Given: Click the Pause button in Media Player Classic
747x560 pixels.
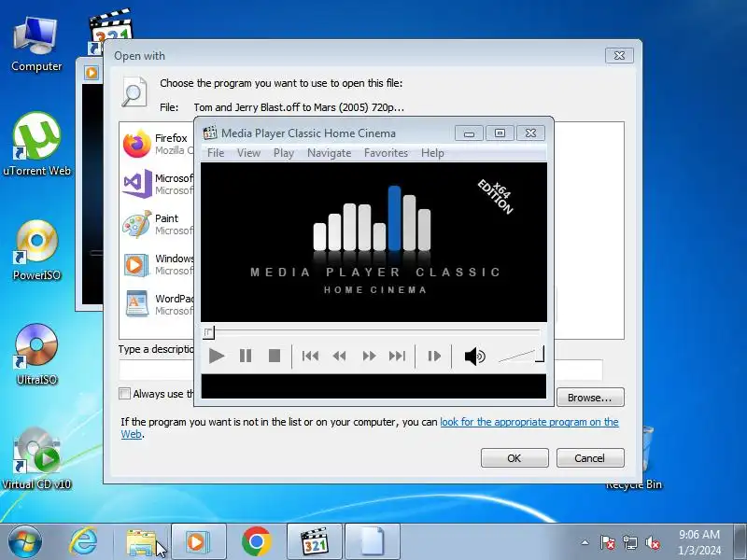Looking at the screenshot, I should coord(246,356).
